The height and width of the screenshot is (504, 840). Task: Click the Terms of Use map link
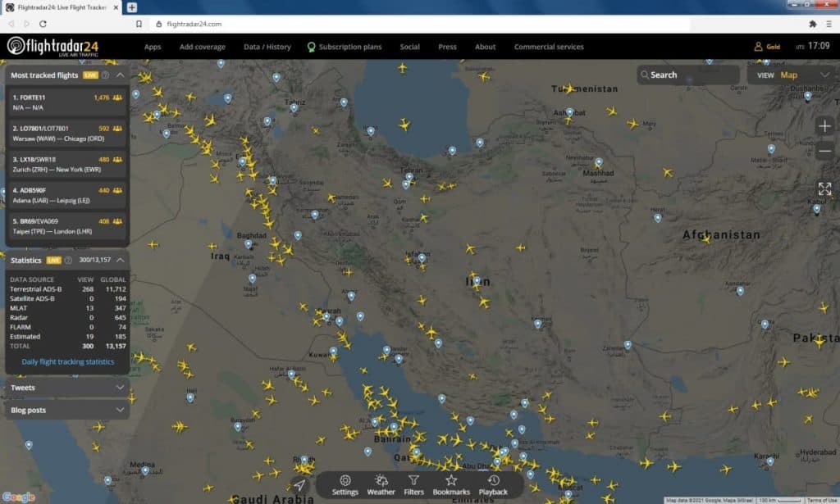tap(822, 500)
